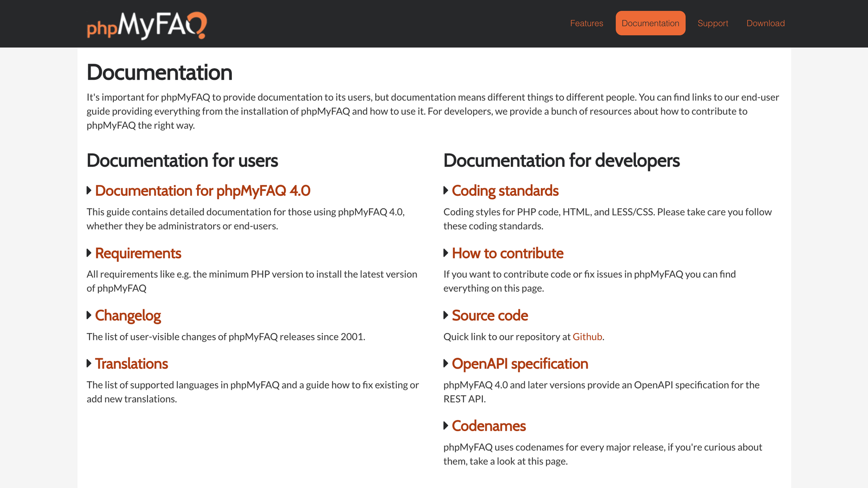Click the triangle beside Source code
868x488 pixels.
click(x=446, y=315)
